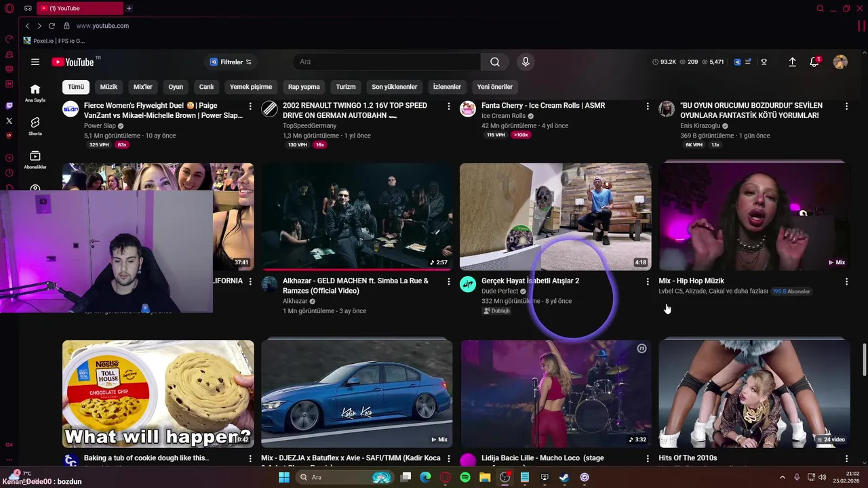The height and width of the screenshot is (488, 868).
Task: Select the Rap yapma chip
Action: tap(304, 87)
